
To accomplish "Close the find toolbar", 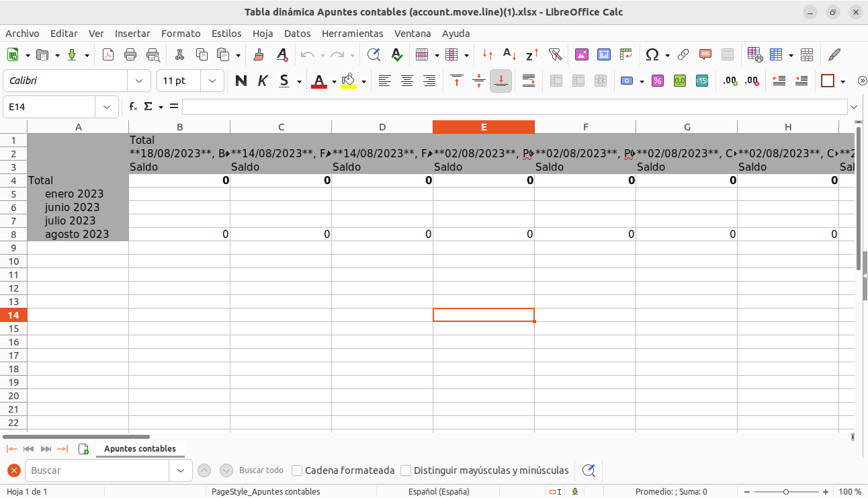I will coord(13,470).
